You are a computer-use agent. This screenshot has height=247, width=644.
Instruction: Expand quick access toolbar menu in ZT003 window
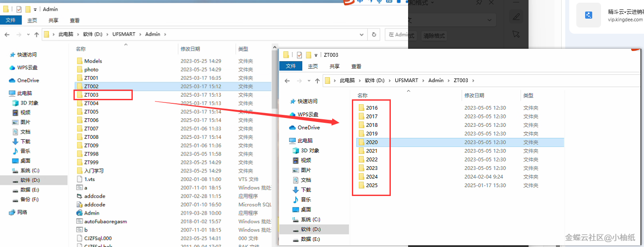[316, 55]
